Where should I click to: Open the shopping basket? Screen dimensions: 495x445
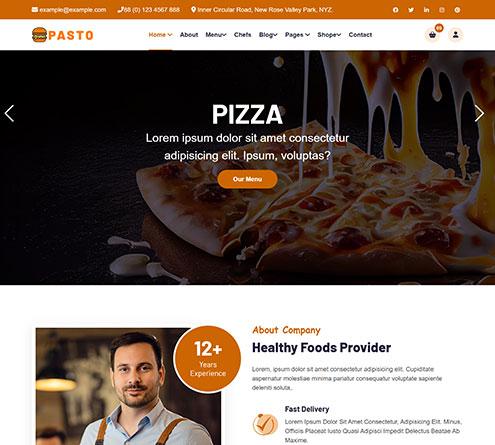click(x=432, y=35)
